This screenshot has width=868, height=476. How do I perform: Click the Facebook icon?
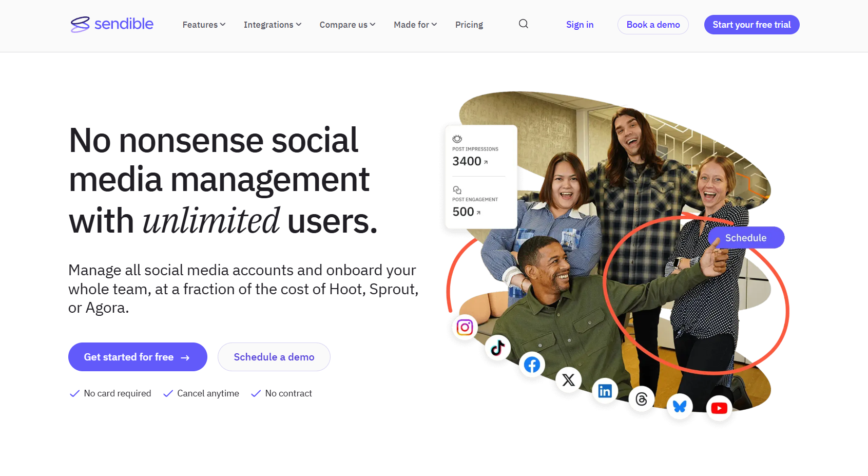[x=532, y=365]
